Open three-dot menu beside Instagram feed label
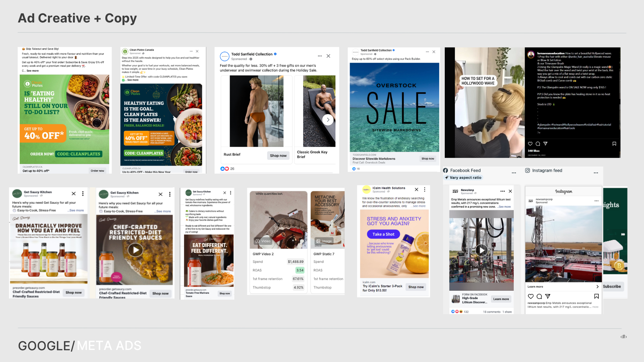644x362 pixels. (x=596, y=173)
